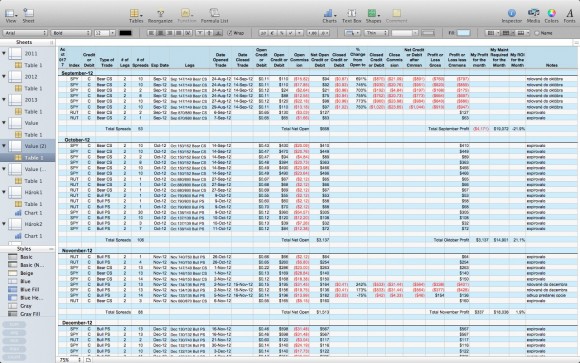Collapse the Hárok2 sheet triangle
This screenshot has width=580, height=363.
[x=4, y=224]
